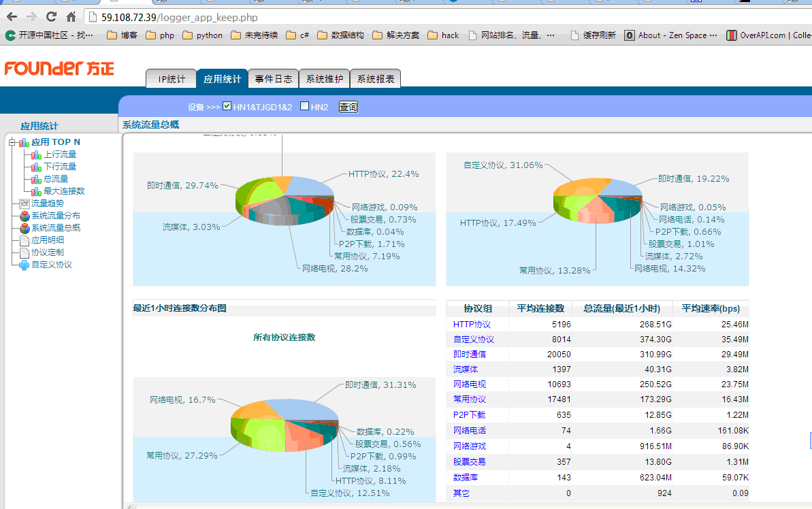Go back with the browser back arrow
Image resolution: width=812 pixels, height=509 pixels.
pos(12,17)
